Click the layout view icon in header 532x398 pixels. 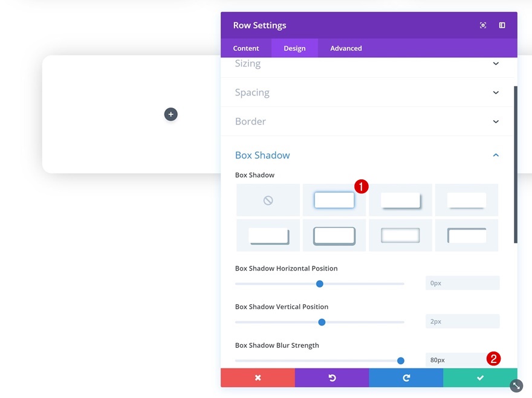coord(501,25)
